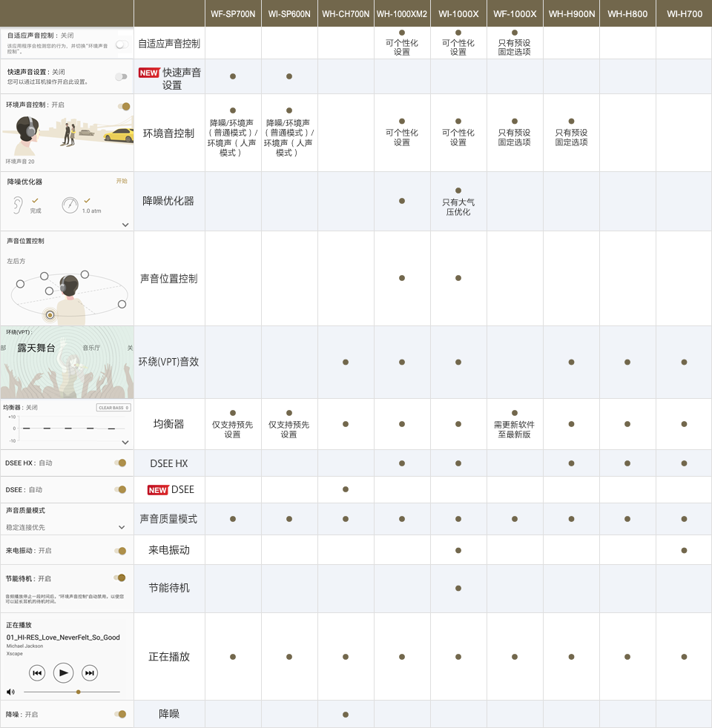Click the song title 01_HI-RES_Love_NeverFelt_So_Good

[63, 638]
